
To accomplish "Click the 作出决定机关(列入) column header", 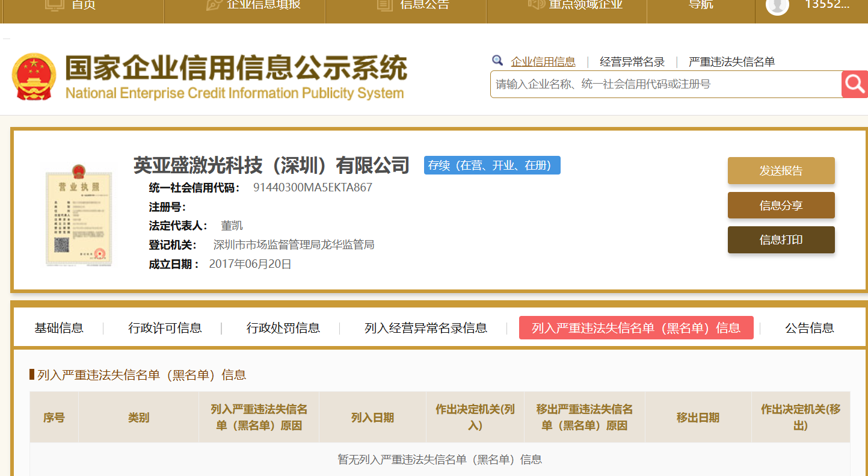I will (x=475, y=418).
